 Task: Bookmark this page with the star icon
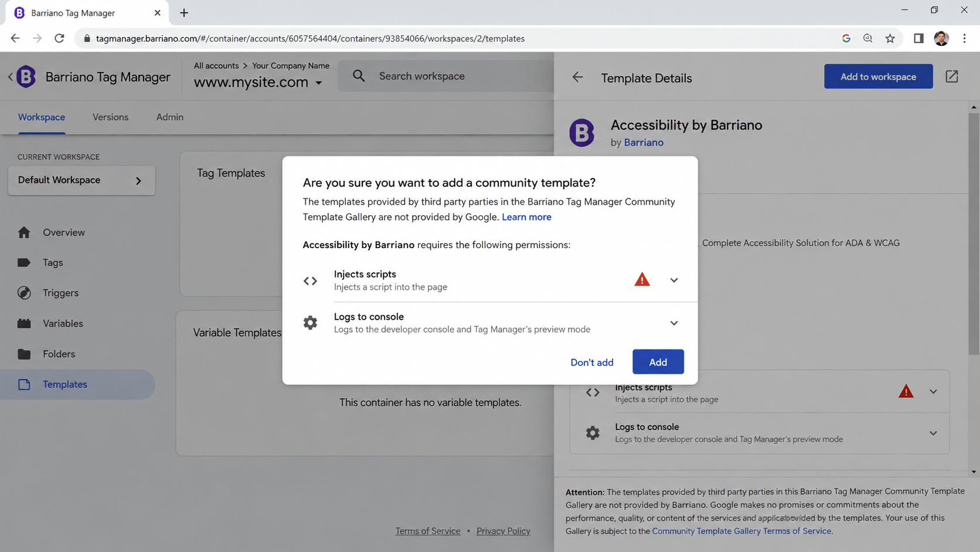890,38
